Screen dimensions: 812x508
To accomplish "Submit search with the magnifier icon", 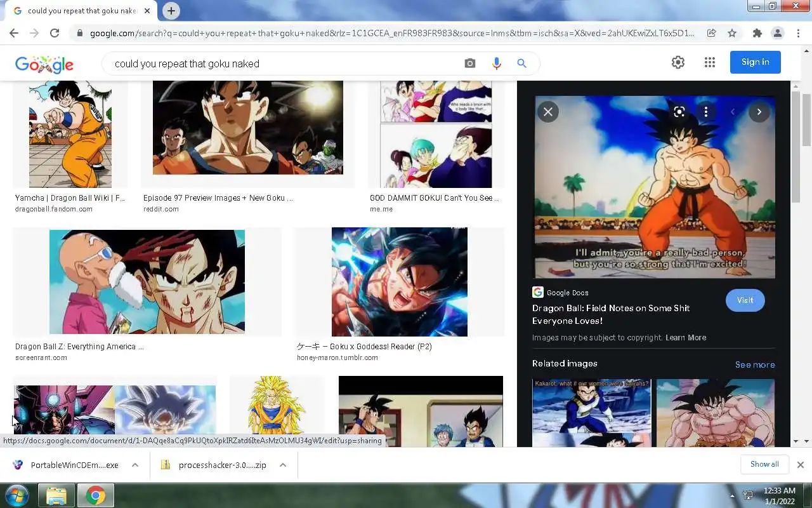I will click(521, 63).
